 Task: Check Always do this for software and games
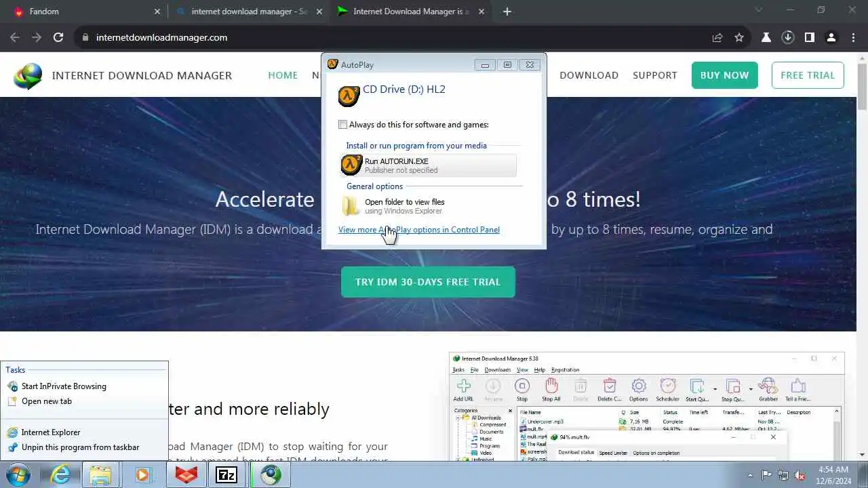343,125
